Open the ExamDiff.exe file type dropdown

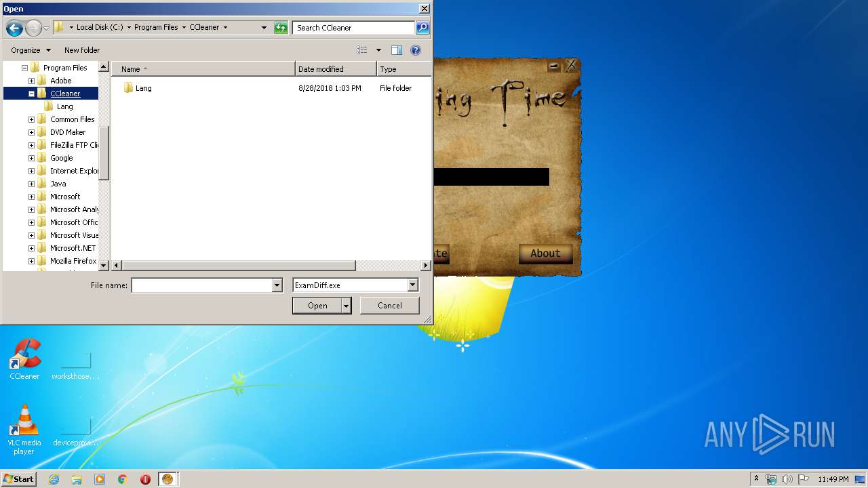(x=412, y=285)
